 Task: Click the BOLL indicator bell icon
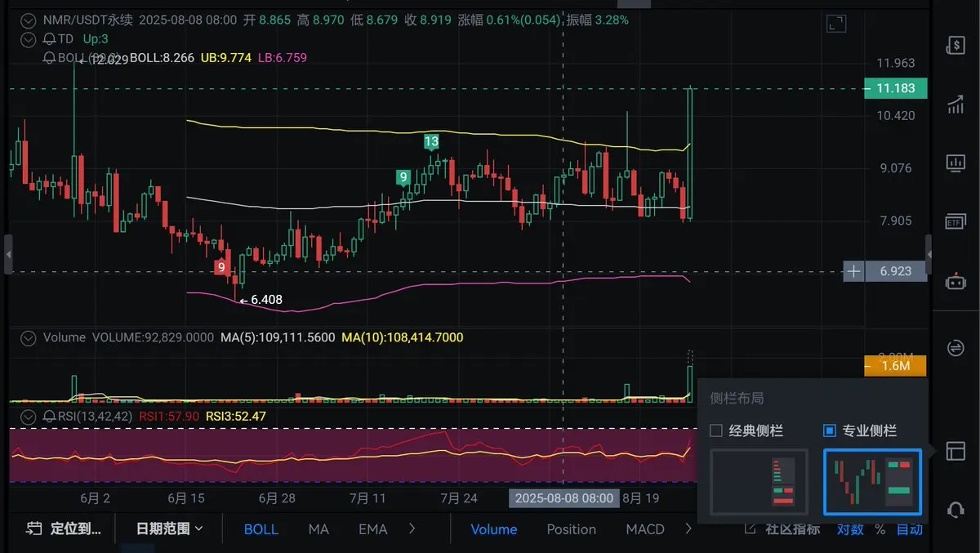(x=49, y=58)
